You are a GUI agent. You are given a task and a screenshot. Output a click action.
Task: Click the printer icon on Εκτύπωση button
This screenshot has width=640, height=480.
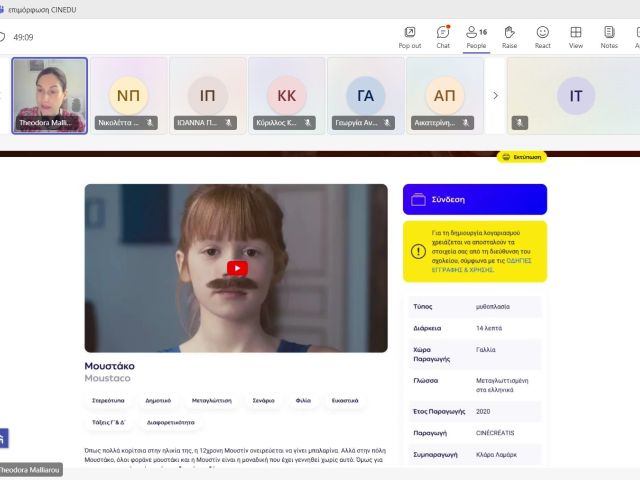tap(506, 157)
